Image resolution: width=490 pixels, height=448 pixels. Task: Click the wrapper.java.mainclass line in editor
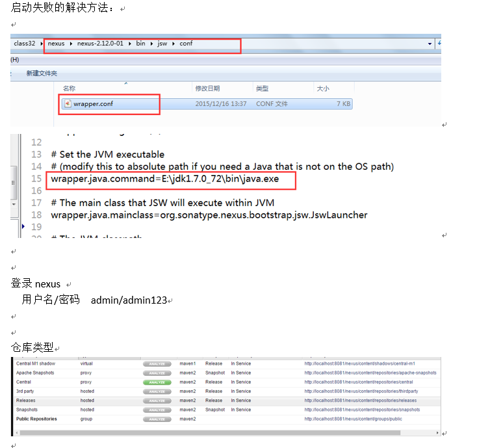[x=209, y=215]
